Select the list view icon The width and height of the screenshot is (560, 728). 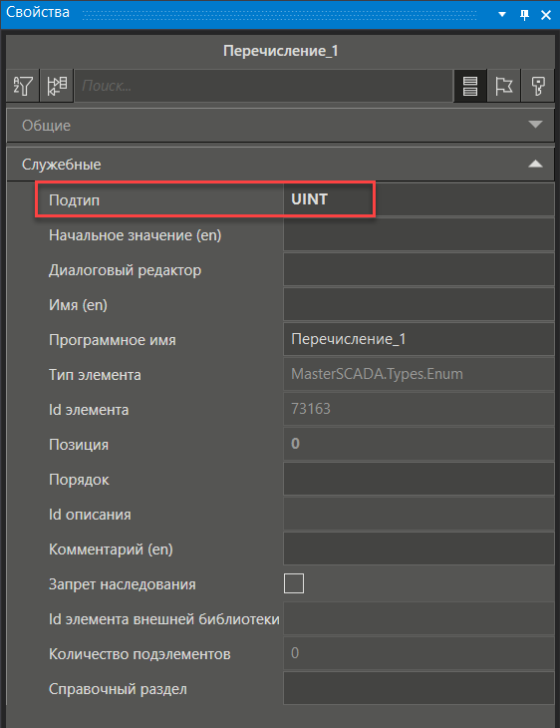(470, 86)
